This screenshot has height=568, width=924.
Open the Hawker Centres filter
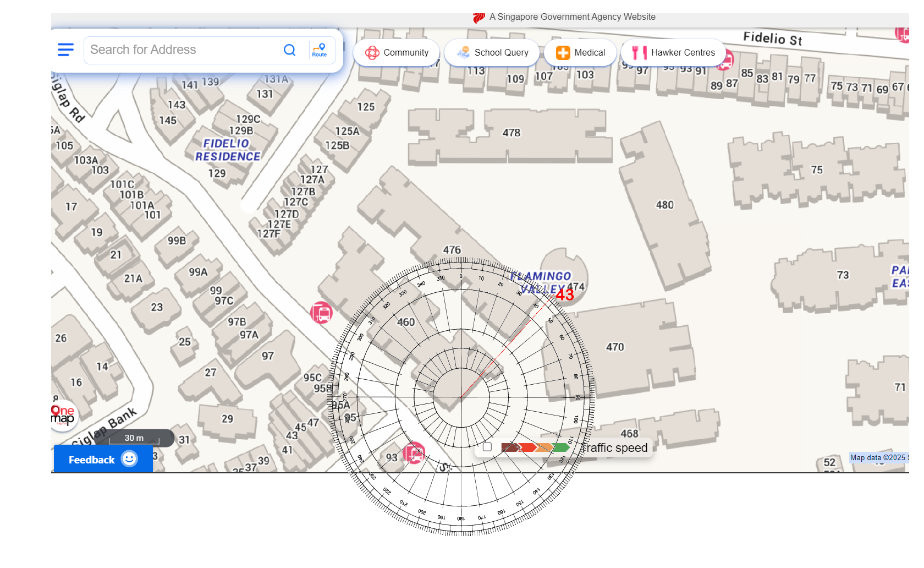(673, 53)
